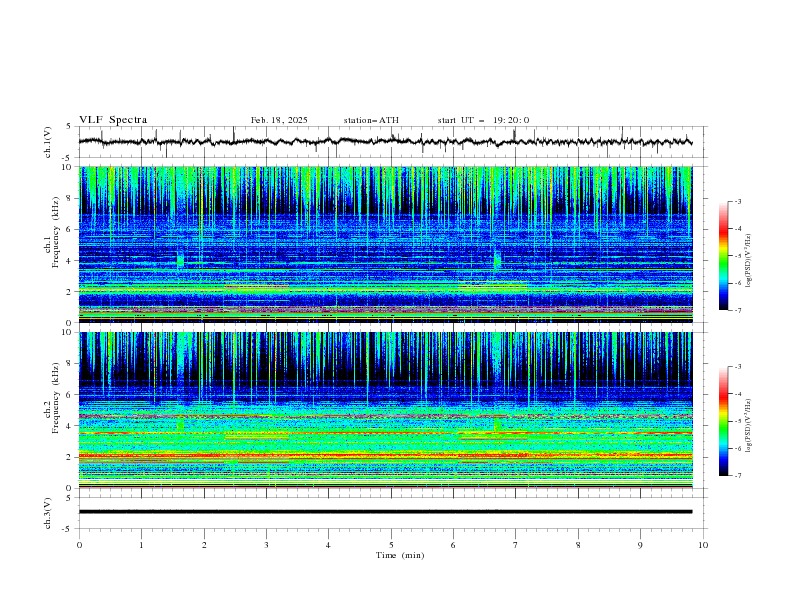Click the ch.2 spectrogram panel
792x612 pixels.
[385, 410]
